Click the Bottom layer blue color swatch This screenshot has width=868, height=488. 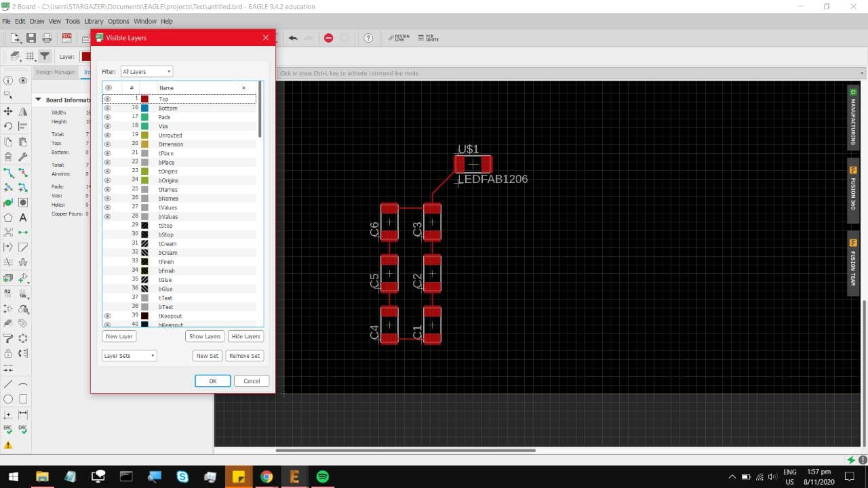(x=144, y=108)
